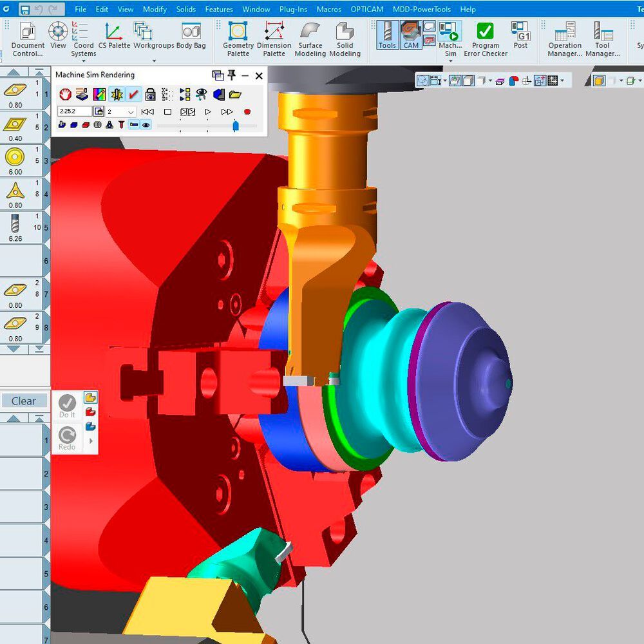This screenshot has height=644, width=644.
Task: Open the OPTICAM menu
Action: (x=366, y=9)
